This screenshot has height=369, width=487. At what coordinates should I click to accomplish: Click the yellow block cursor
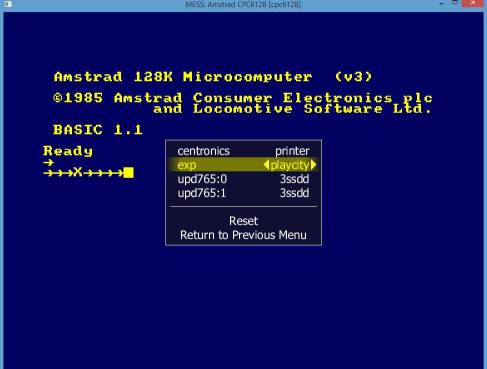click(x=129, y=173)
